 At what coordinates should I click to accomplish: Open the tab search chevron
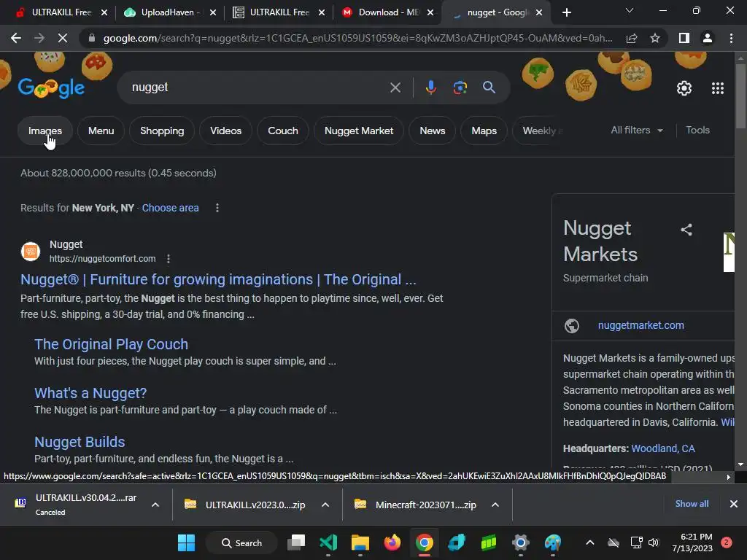(x=630, y=10)
